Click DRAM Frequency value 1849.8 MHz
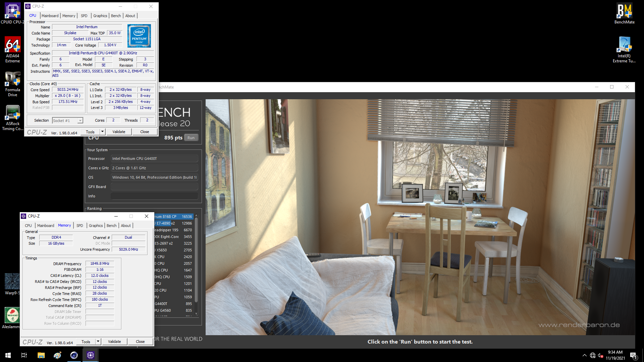 click(x=100, y=263)
